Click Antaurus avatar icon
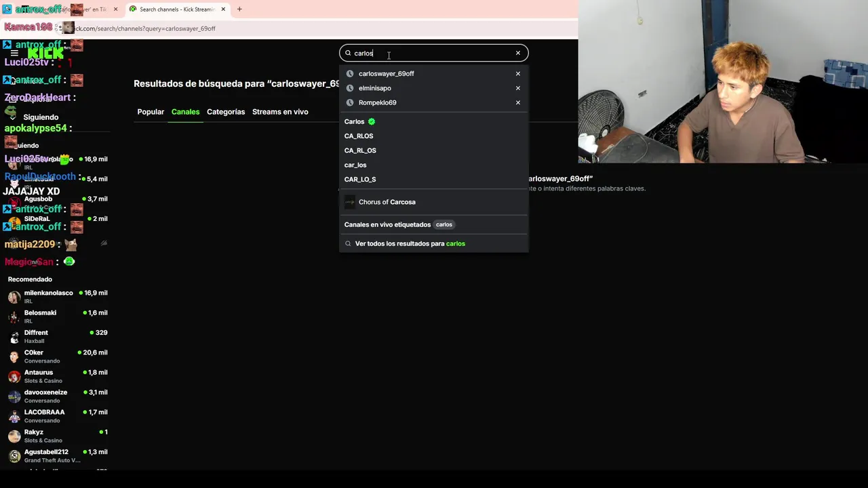868x488 pixels. (x=14, y=376)
